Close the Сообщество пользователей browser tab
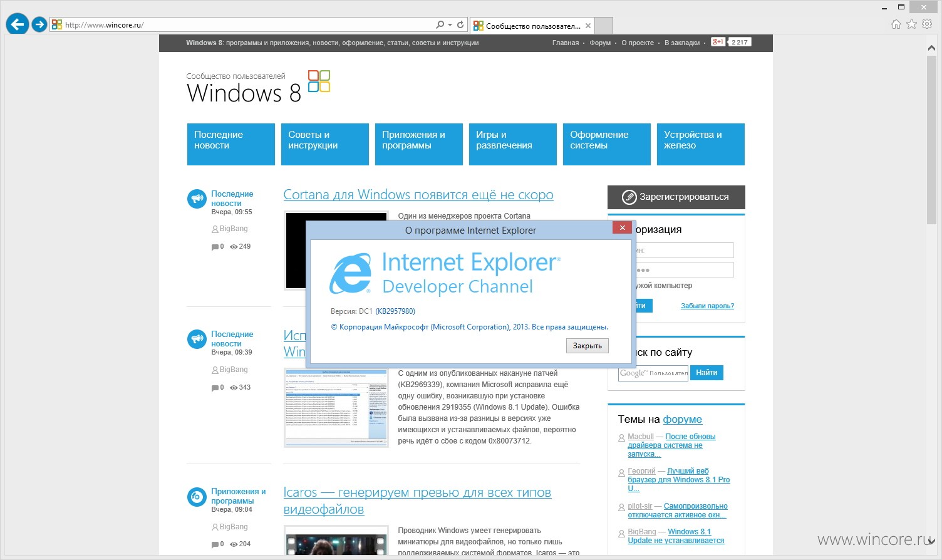The width and height of the screenshot is (942, 560). tap(587, 26)
